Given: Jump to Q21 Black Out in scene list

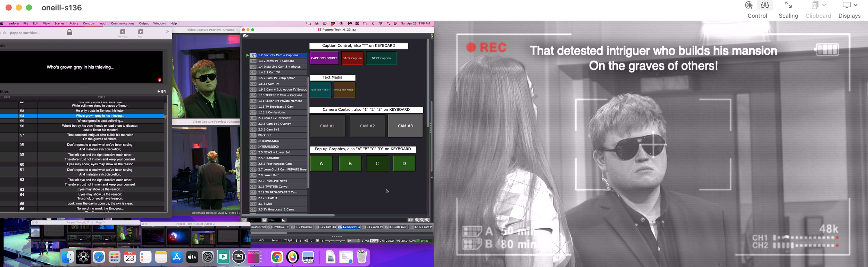Looking at the screenshot, I should pos(278,135).
